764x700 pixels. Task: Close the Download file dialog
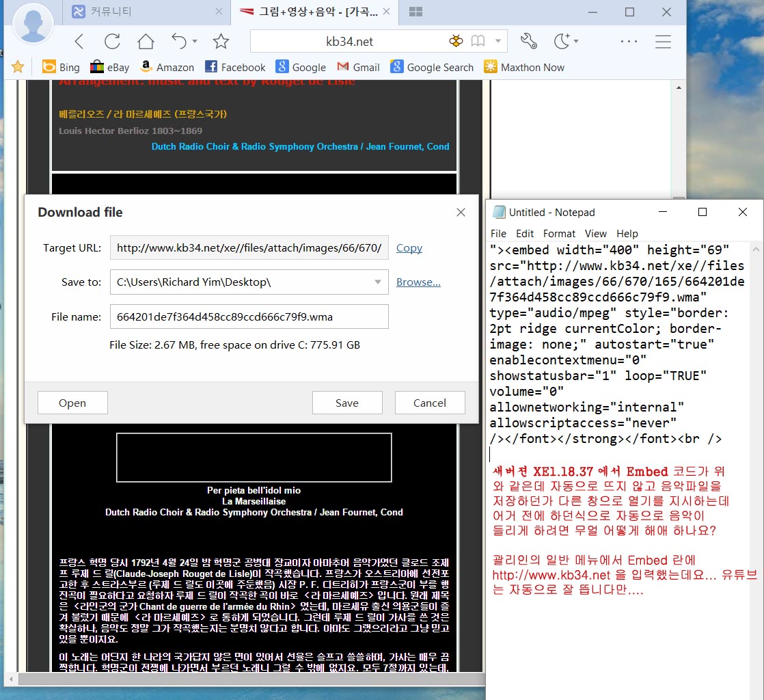click(x=461, y=213)
